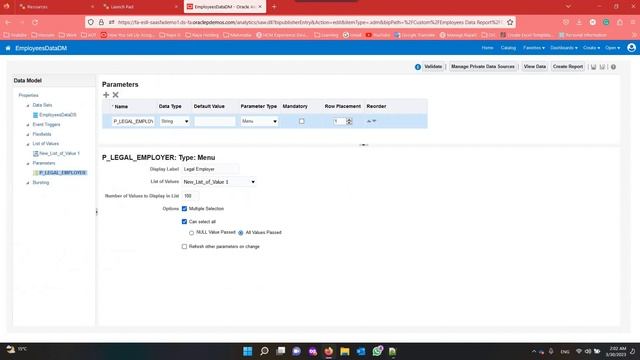Collapse the Data Model side panel handle

pyautogui.click(x=97, y=212)
